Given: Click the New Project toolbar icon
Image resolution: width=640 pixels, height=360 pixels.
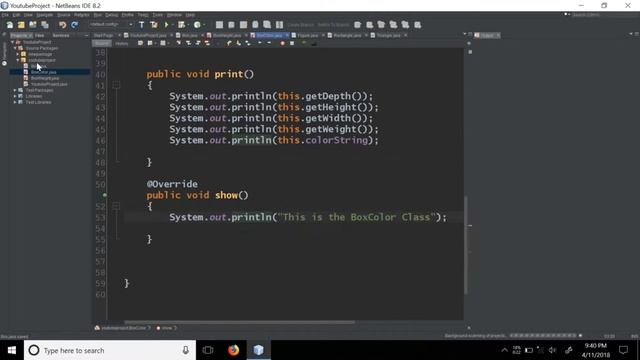Looking at the screenshot, I should coord(21,25).
